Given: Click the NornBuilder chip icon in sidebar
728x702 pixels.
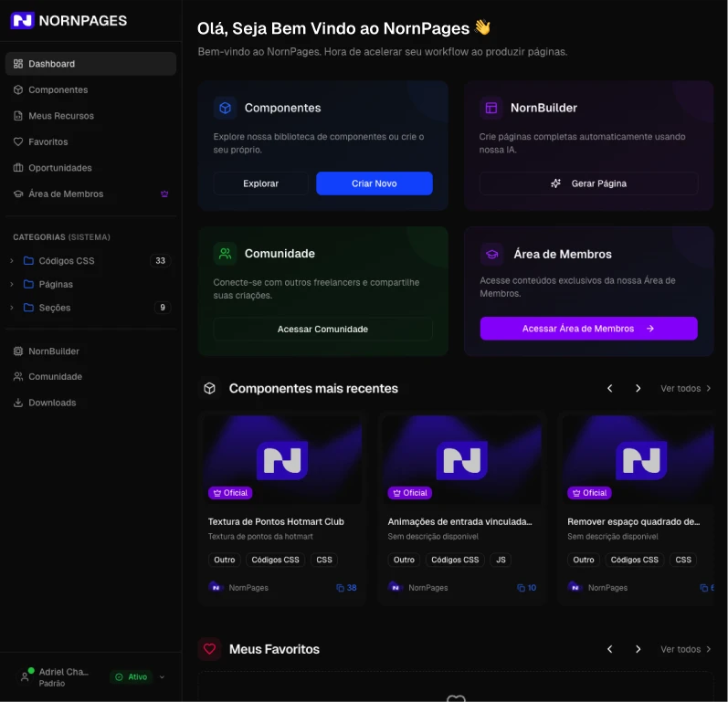Looking at the screenshot, I should pos(18,351).
